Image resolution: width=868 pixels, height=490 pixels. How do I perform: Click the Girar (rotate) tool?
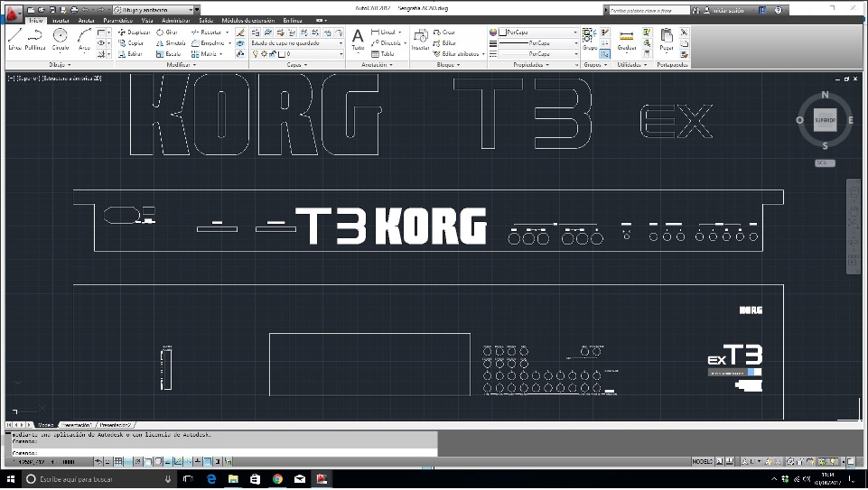click(x=166, y=32)
